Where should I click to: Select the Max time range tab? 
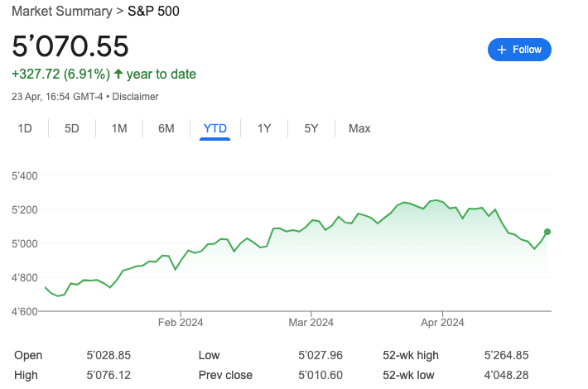click(359, 128)
